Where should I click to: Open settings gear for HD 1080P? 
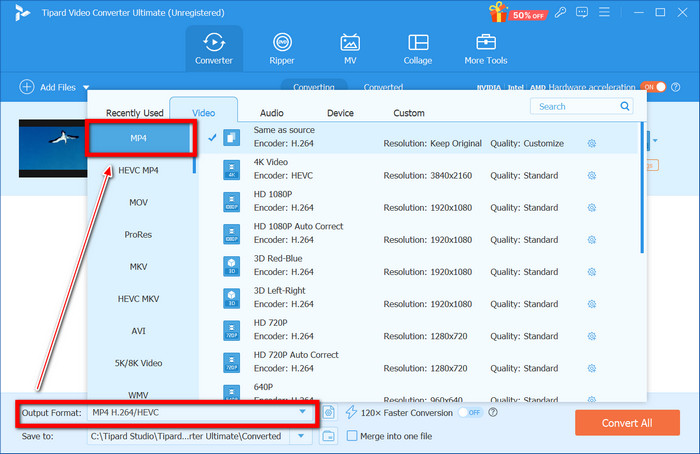coord(592,208)
